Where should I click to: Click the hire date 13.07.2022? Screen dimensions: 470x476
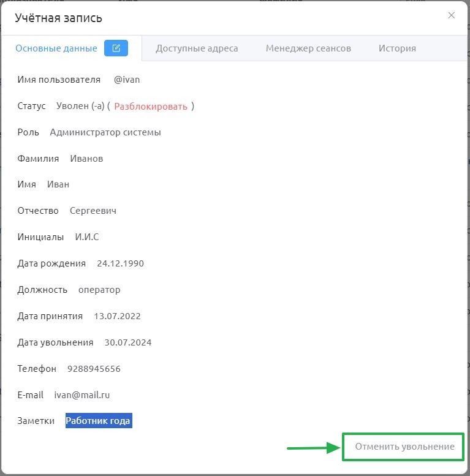(x=117, y=316)
